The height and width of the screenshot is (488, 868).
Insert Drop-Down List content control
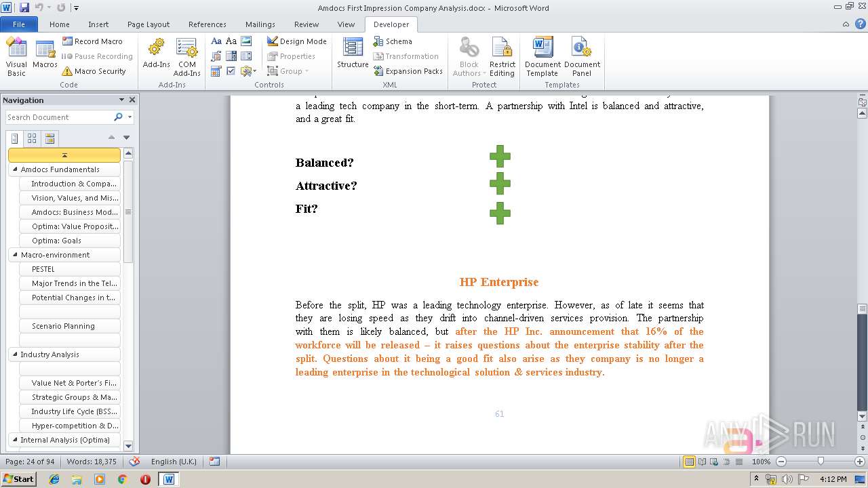(246, 56)
